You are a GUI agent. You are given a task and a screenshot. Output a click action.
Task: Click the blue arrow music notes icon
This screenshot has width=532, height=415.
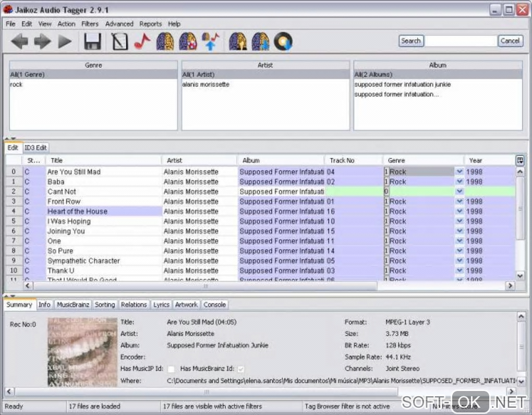[211, 42]
